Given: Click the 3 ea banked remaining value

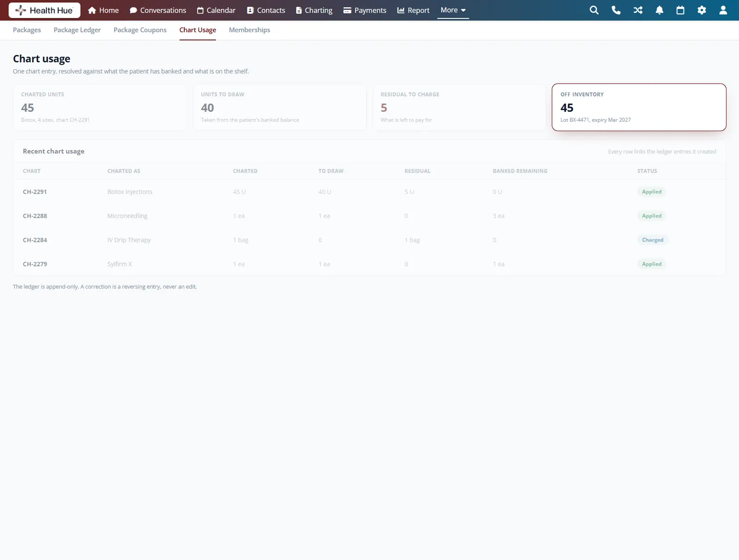Looking at the screenshot, I should click(x=498, y=216).
